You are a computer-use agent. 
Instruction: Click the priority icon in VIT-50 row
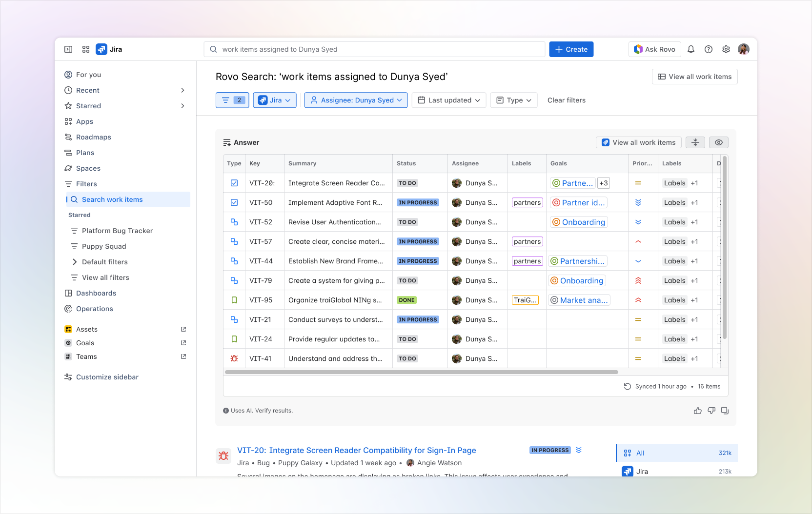(638, 202)
